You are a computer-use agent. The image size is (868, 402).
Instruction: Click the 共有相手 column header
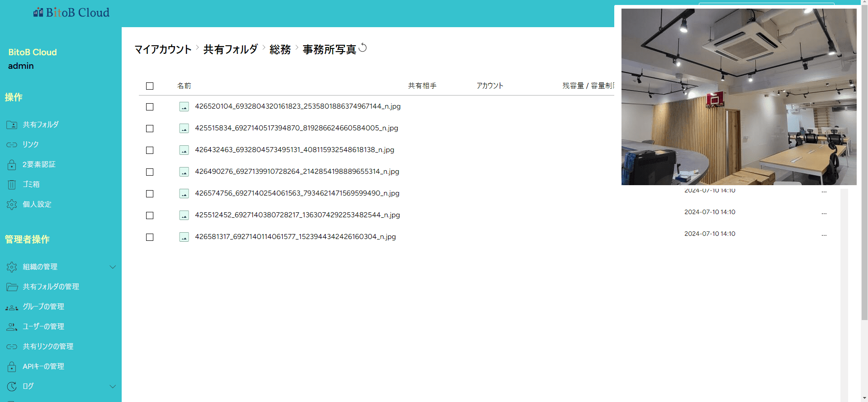[x=422, y=86]
